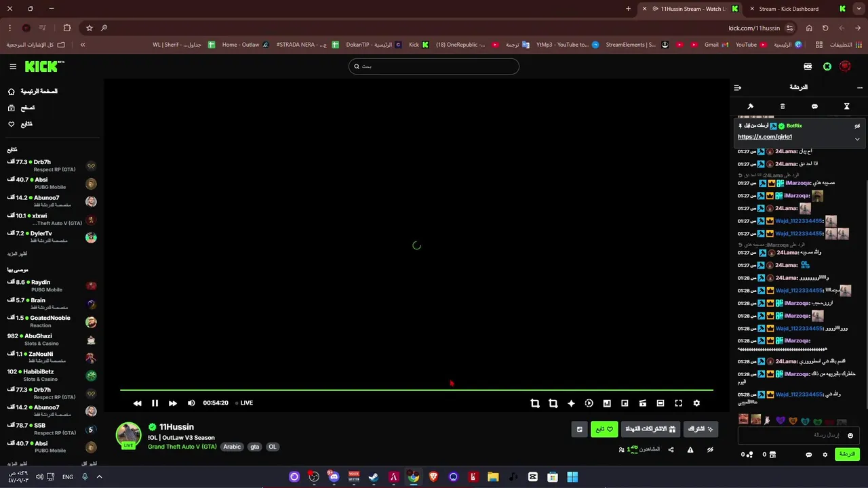Open 11Hussin channel avatar
868x488 pixels.
[x=129, y=435]
